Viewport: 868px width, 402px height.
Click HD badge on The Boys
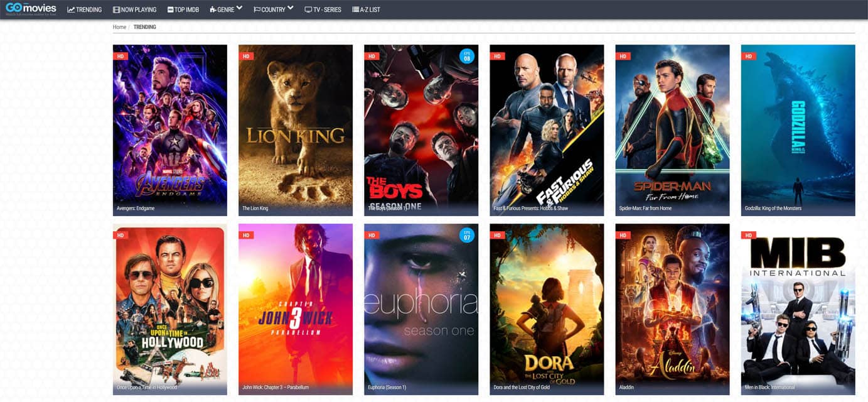tap(372, 56)
